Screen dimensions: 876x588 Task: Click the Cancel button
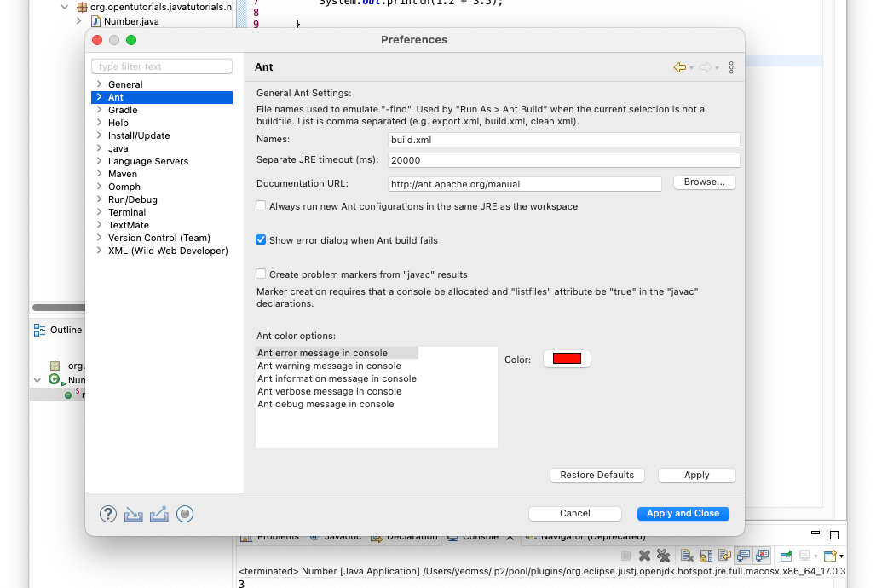click(x=575, y=514)
